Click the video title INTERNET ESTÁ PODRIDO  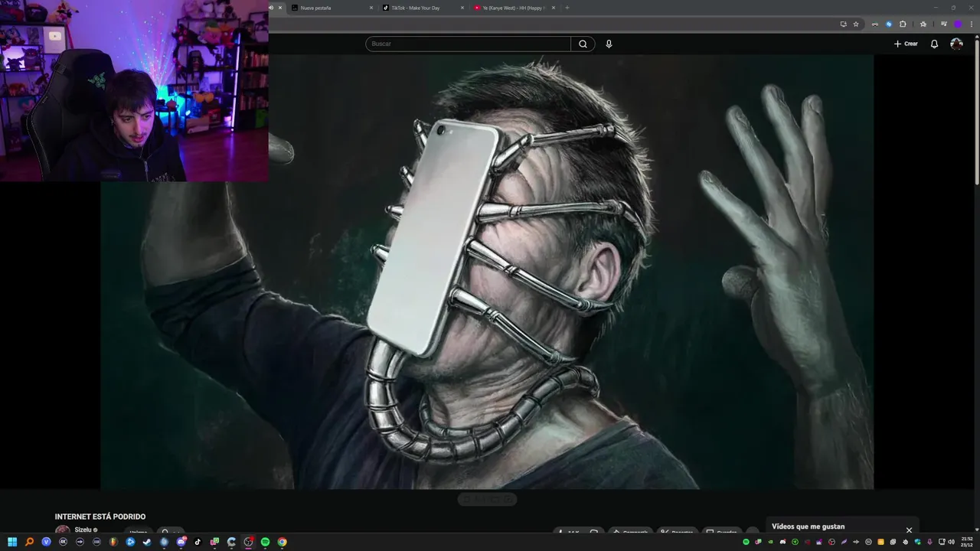pyautogui.click(x=100, y=517)
